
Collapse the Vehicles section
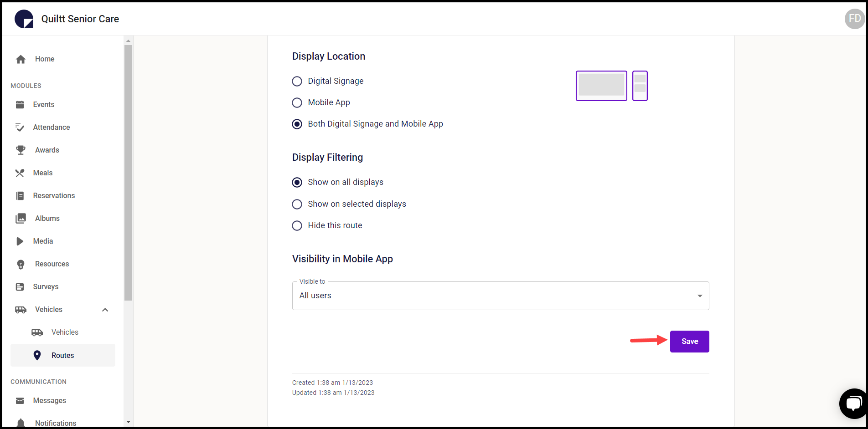105,309
